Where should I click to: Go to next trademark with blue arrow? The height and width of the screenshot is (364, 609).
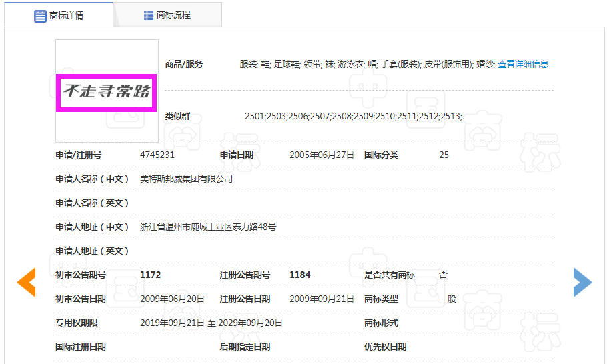coord(582,282)
